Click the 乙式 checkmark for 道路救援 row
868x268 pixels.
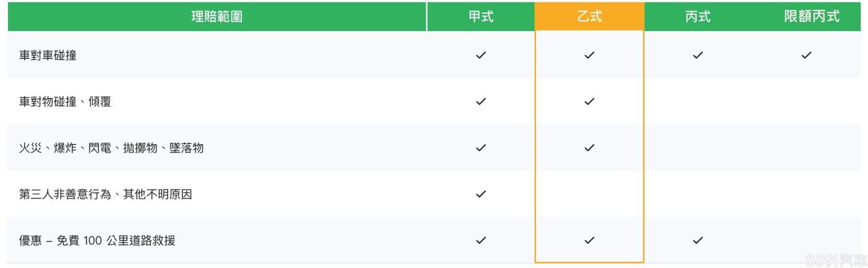589,240
